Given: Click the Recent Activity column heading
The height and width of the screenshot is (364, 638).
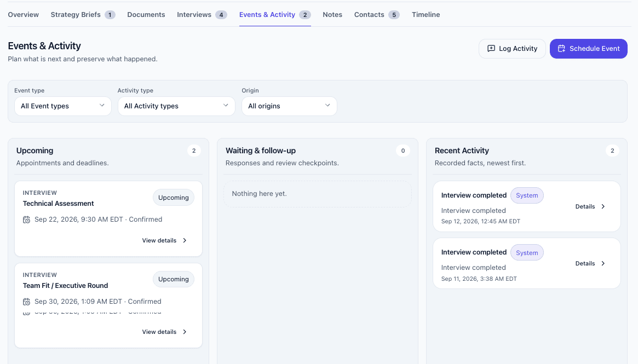Looking at the screenshot, I should [x=462, y=151].
